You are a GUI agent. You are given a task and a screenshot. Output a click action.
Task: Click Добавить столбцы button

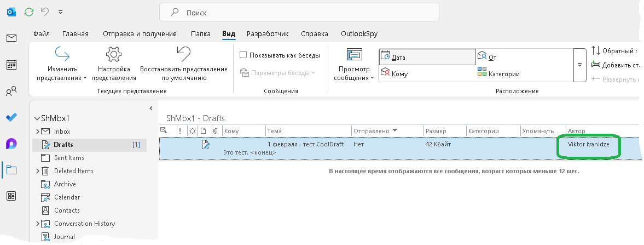[x=615, y=65]
